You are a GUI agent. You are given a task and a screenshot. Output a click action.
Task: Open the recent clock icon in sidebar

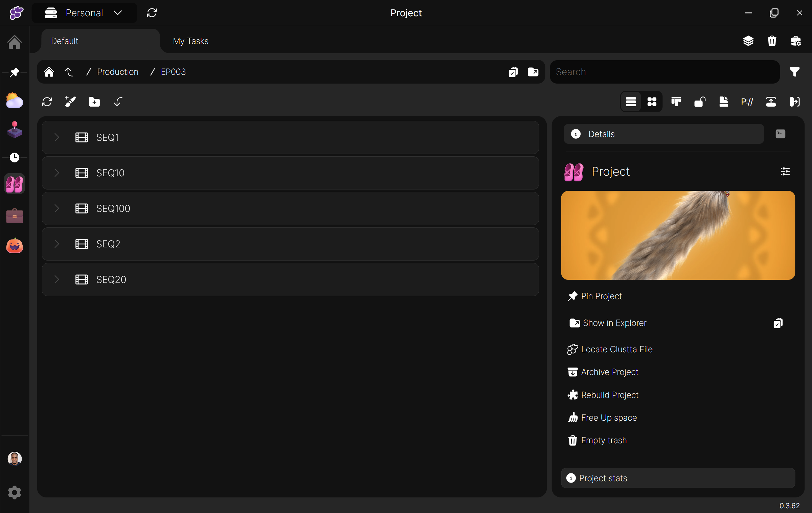[x=15, y=157]
